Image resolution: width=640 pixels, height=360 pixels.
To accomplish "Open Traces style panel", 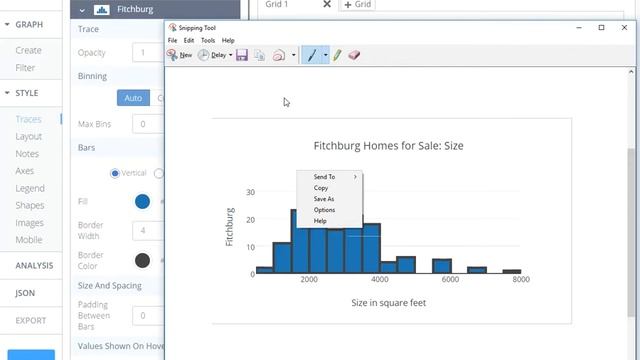I will tap(29, 119).
